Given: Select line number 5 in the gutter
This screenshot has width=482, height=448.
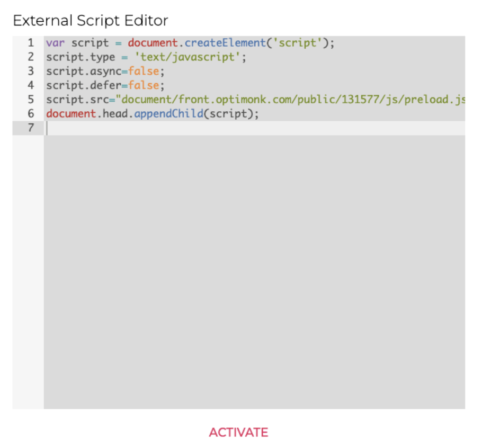Looking at the screenshot, I should click(31, 100).
